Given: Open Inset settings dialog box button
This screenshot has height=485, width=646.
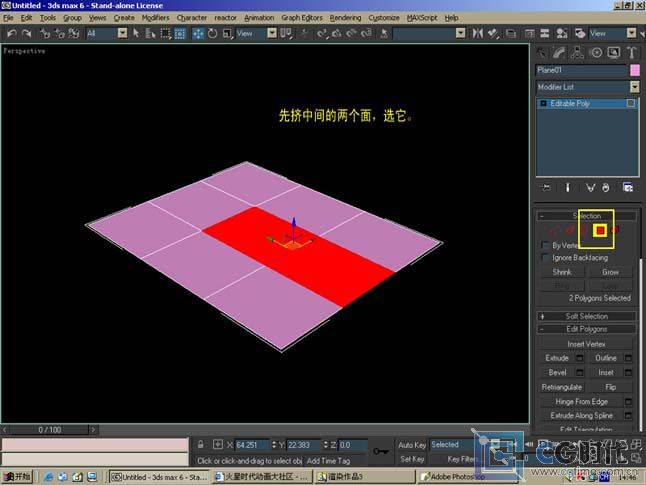Looking at the screenshot, I should coord(628,373).
